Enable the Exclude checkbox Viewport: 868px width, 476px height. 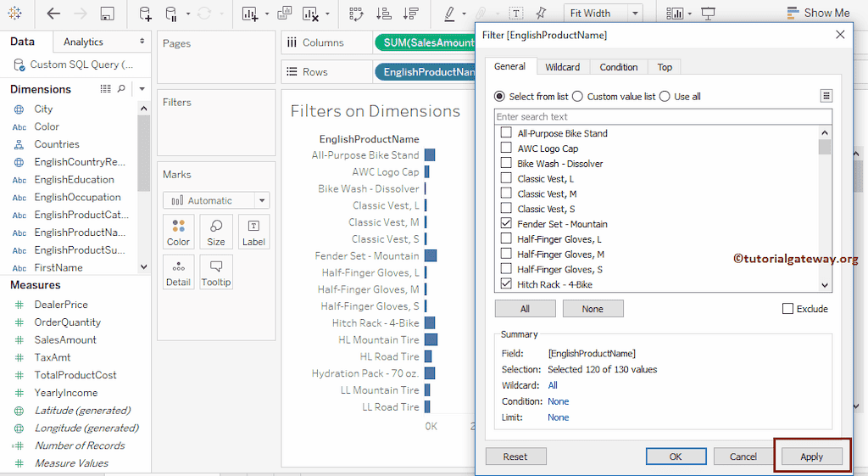(x=787, y=308)
